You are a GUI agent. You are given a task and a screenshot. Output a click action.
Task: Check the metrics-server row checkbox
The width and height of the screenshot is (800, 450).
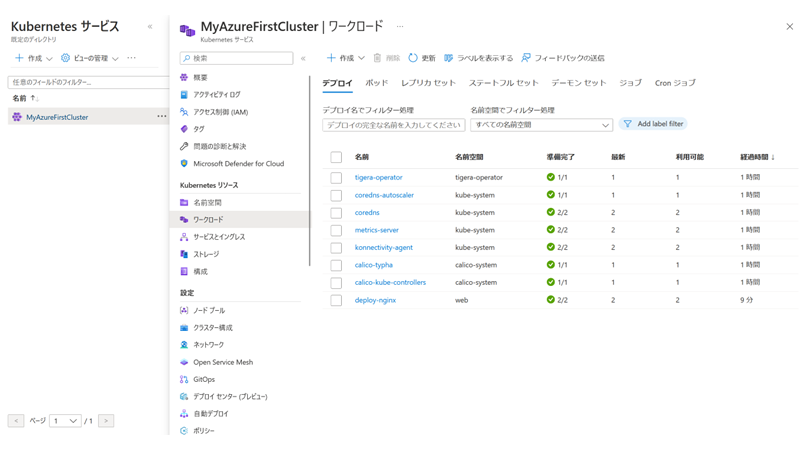336,230
